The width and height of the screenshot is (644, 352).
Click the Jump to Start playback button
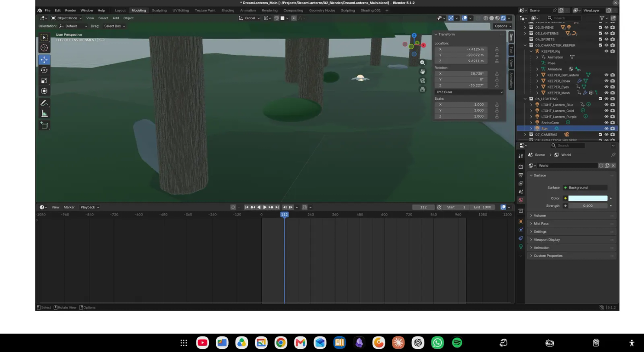(x=247, y=207)
